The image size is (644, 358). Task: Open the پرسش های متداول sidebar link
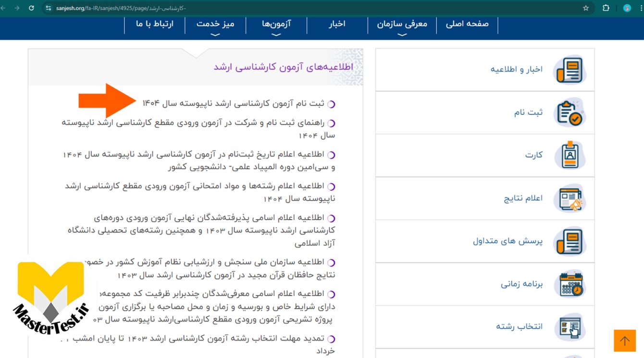click(508, 241)
